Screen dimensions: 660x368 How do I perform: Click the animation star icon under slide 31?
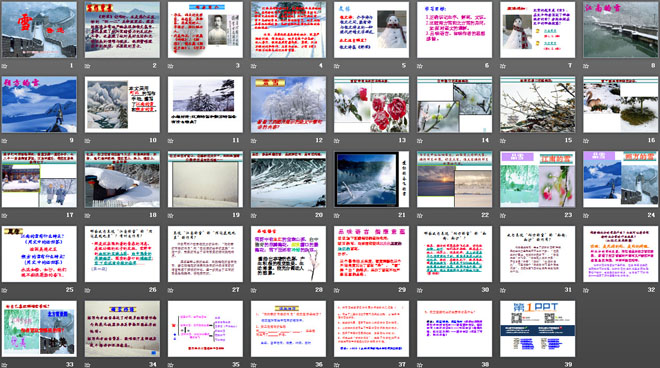(x=503, y=290)
